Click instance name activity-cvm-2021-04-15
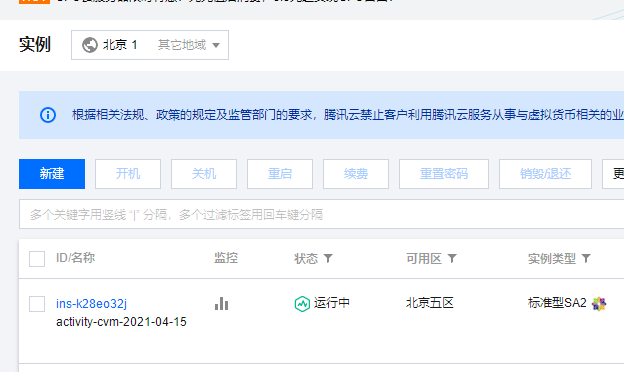Image resolution: width=624 pixels, height=372 pixels. (x=121, y=322)
